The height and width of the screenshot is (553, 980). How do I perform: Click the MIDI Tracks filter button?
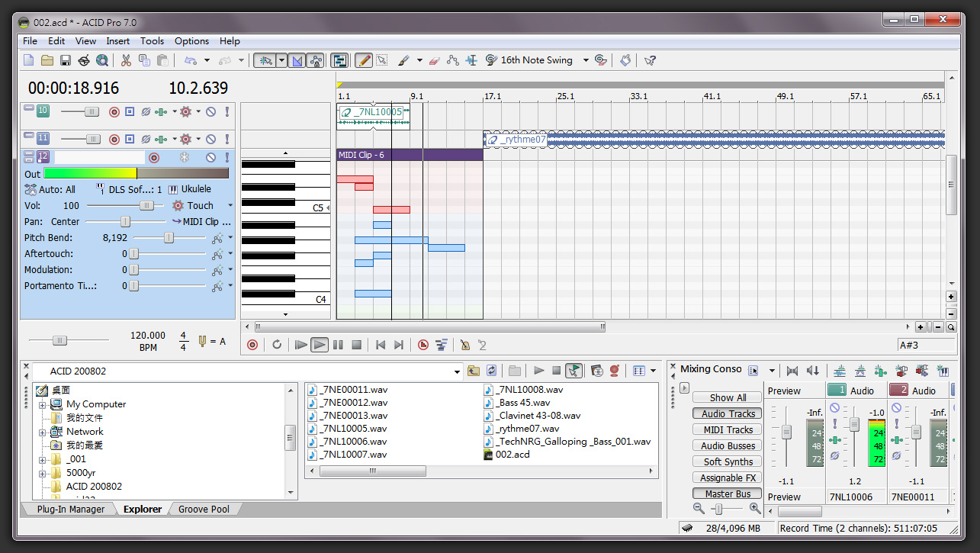728,429
